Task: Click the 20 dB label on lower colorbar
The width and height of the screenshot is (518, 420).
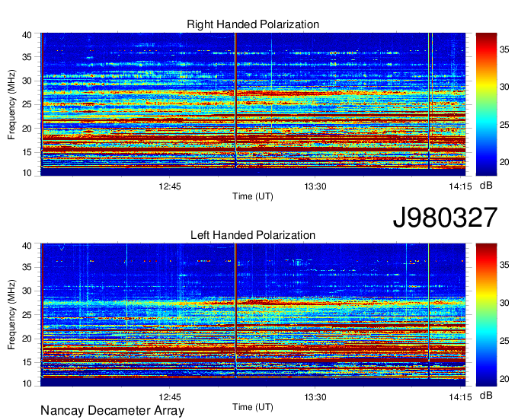Action: [504, 379]
